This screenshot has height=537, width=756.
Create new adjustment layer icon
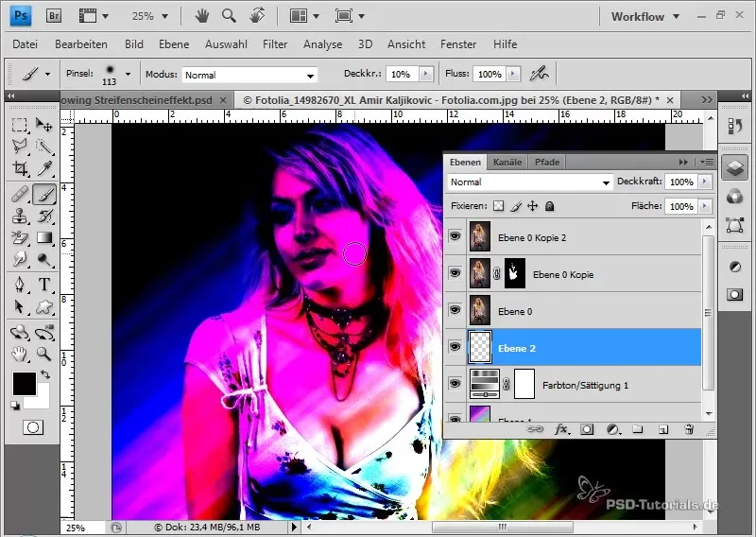click(x=612, y=429)
